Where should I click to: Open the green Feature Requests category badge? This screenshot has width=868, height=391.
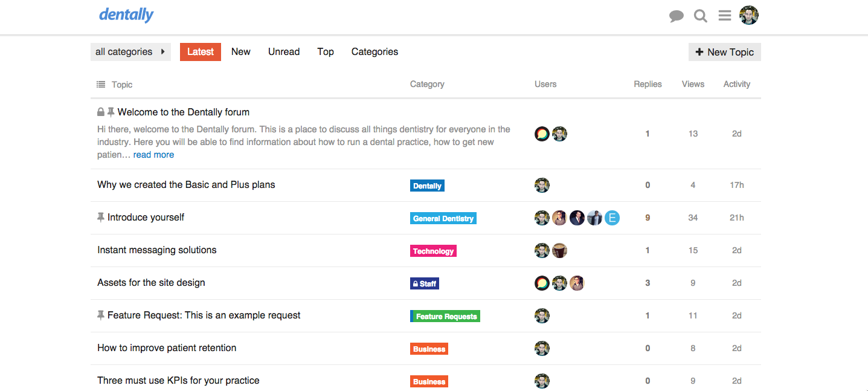point(445,316)
